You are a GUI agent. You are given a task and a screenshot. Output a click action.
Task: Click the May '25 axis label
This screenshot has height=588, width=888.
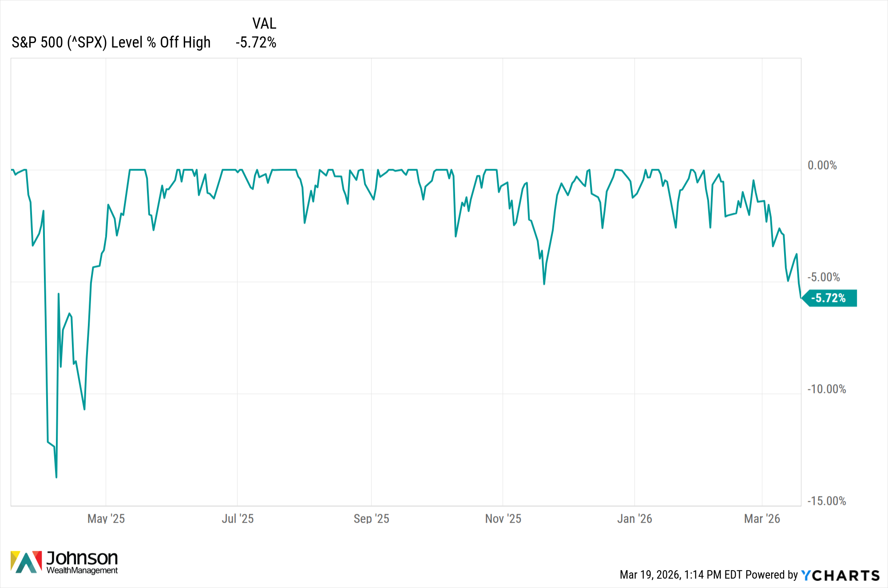click(x=106, y=519)
